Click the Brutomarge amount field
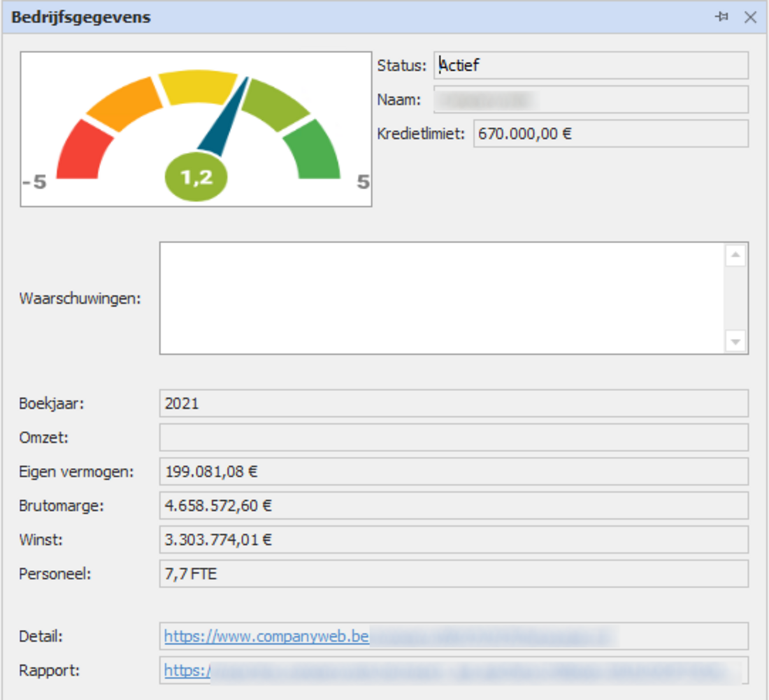 click(x=453, y=506)
